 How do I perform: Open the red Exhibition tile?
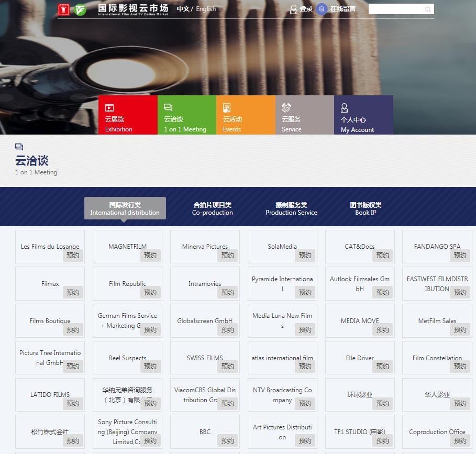coord(128,115)
